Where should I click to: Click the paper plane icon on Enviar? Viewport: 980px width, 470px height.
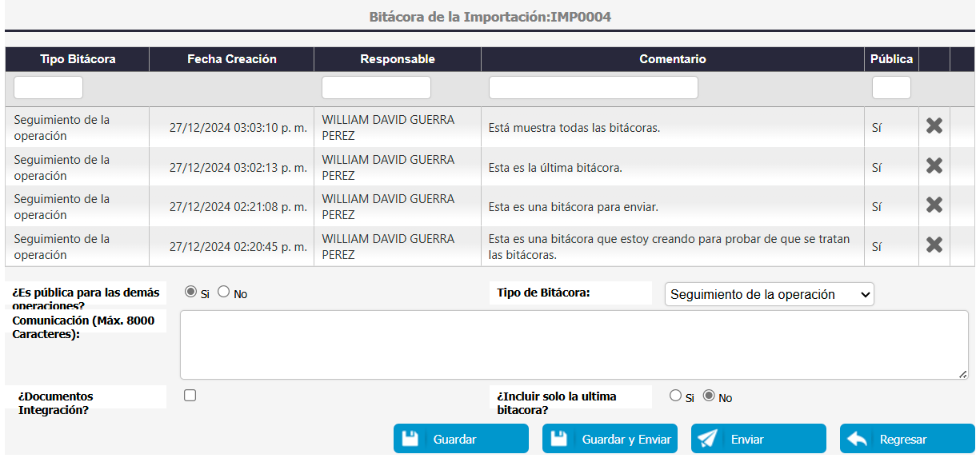tap(707, 439)
